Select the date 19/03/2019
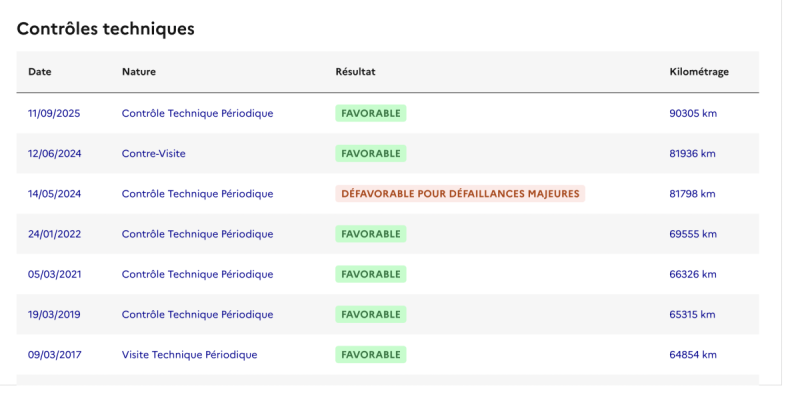This screenshot has width=800, height=403. pos(54,314)
